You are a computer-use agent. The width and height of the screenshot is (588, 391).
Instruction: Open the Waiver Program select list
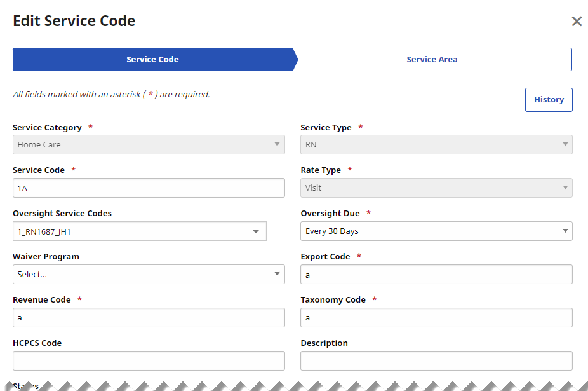tap(149, 274)
